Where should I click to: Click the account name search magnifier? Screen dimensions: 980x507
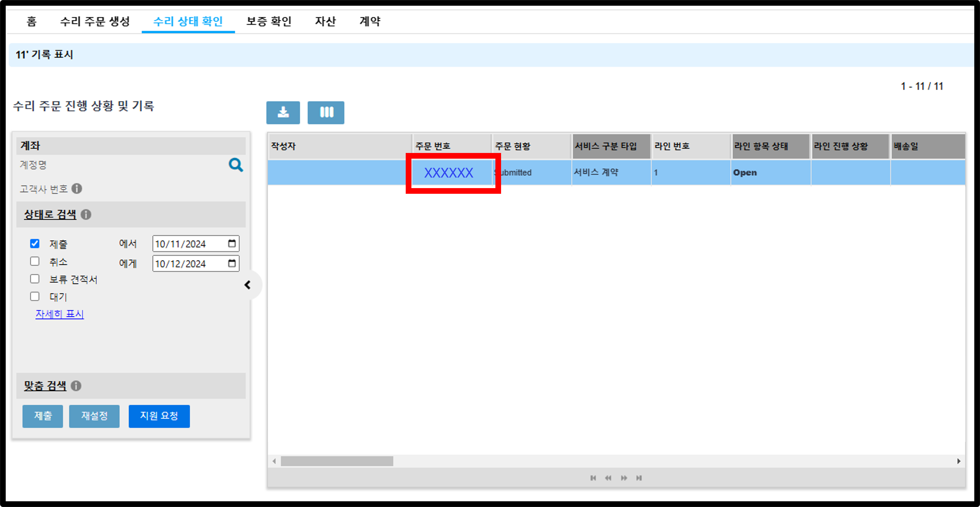click(x=236, y=165)
